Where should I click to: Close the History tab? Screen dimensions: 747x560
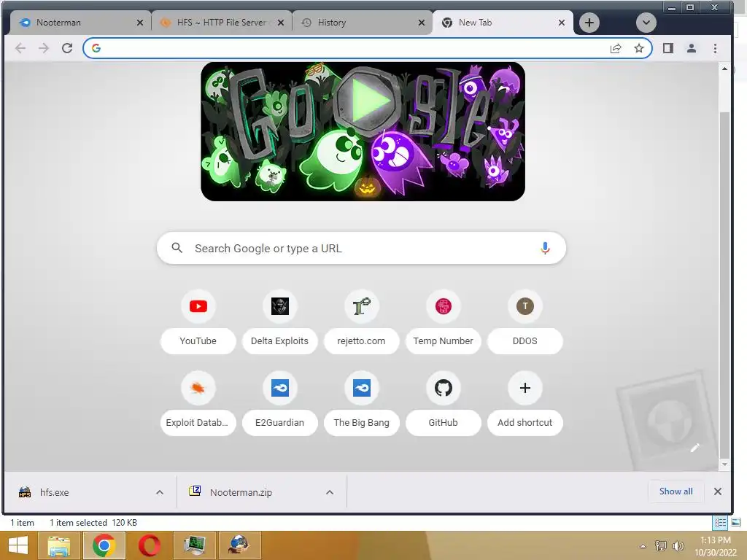421,23
